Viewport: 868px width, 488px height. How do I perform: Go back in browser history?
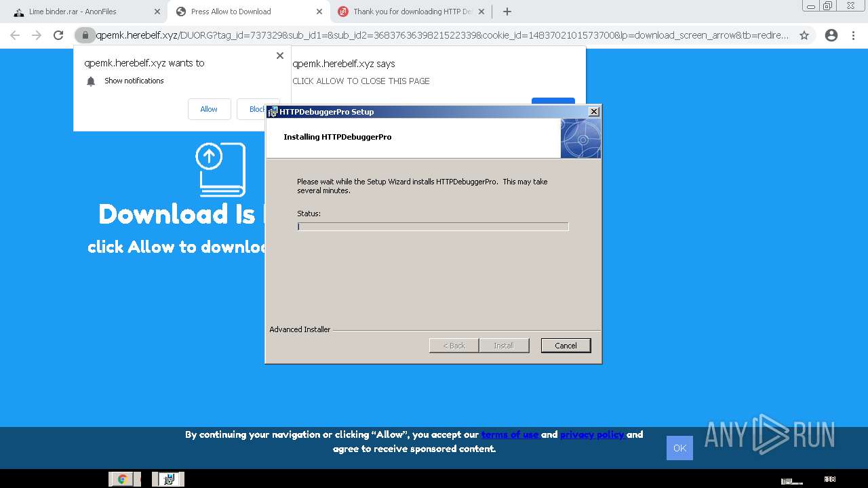tap(15, 35)
